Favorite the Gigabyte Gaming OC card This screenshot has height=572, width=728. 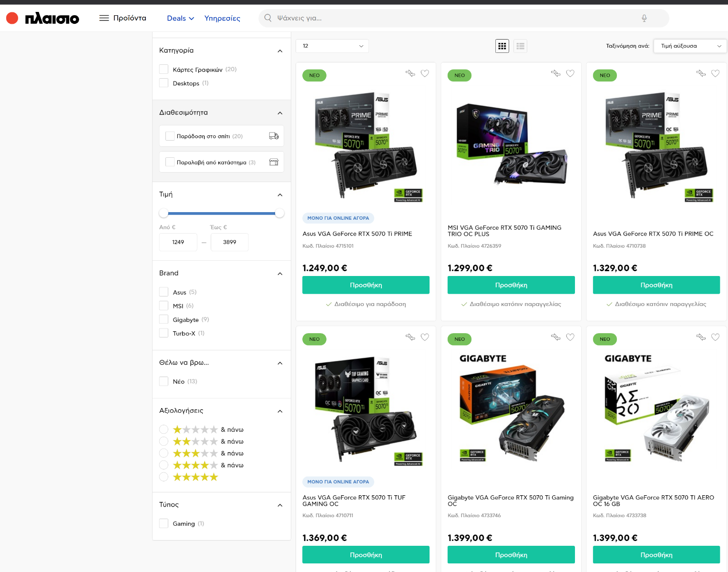click(570, 337)
